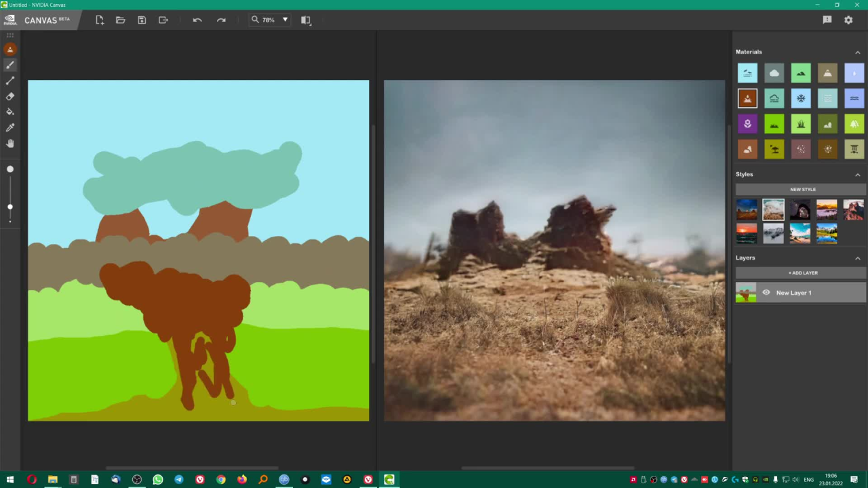Select the Paint Bucket fill tool
The image size is (868, 488).
tap(10, 112)
